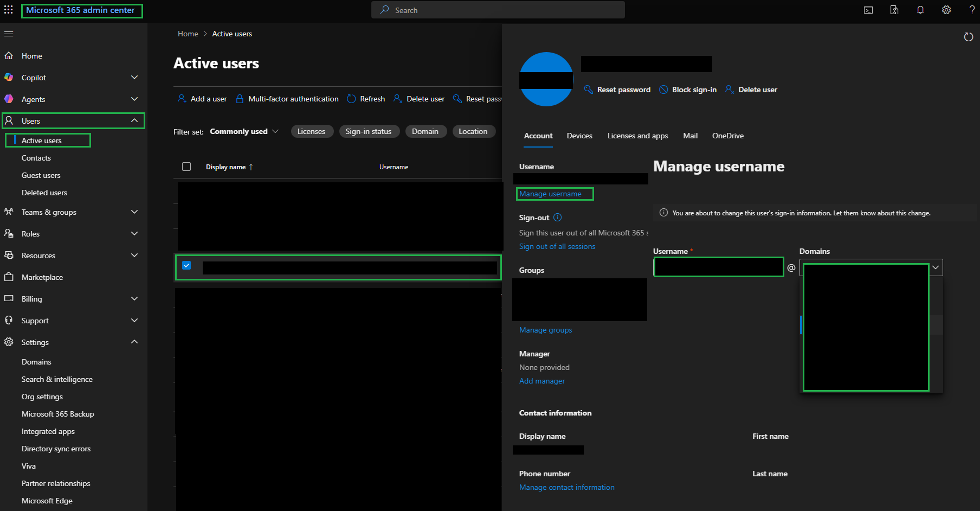Click the Add manager link
The width and height of the screenshot is (980, 511).
click(542, 381)
